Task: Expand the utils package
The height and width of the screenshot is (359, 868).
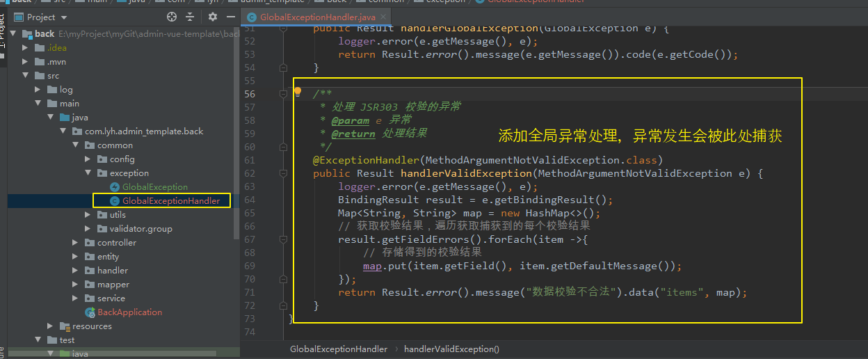Action: pyautogui.click(x=89, y=214)
